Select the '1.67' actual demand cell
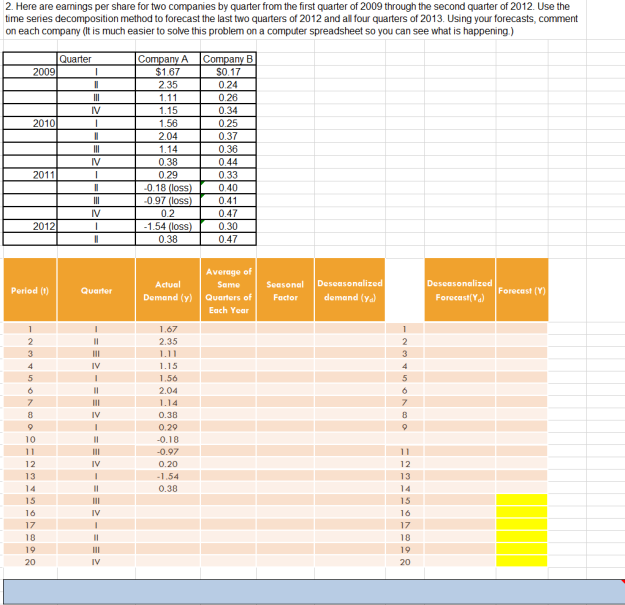This screenshot has width=625, height=605. point(168,329)
